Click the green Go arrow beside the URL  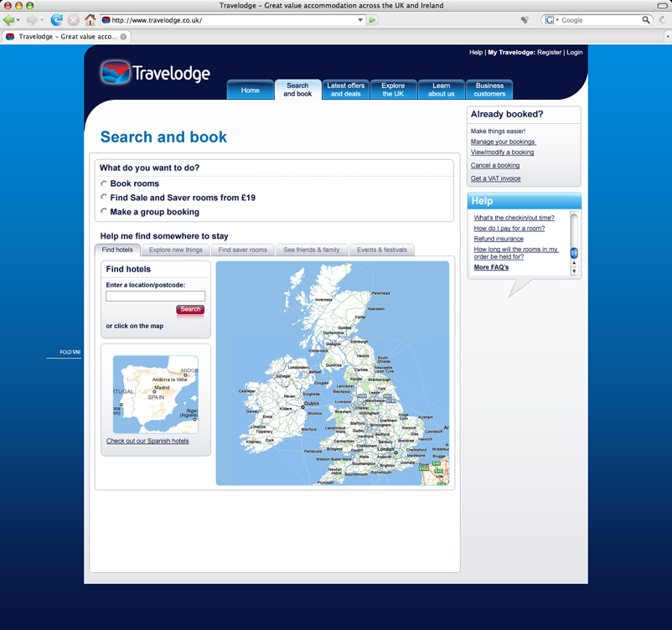pos(373,20)
